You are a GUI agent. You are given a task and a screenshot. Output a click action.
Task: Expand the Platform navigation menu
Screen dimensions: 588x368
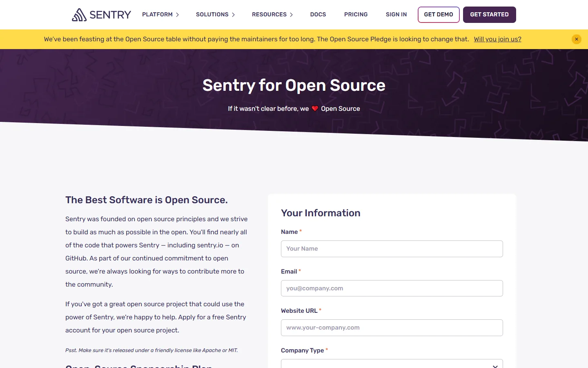(x=160, y=15)
